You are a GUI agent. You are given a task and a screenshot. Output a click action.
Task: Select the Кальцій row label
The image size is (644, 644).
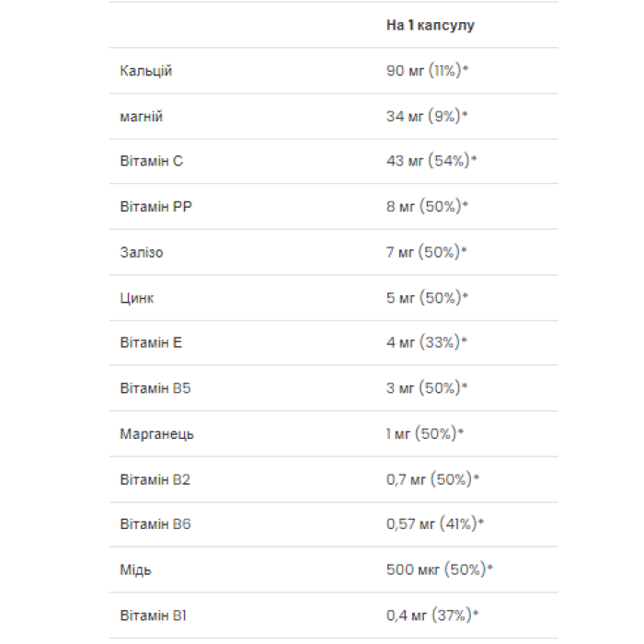[146, 71]
